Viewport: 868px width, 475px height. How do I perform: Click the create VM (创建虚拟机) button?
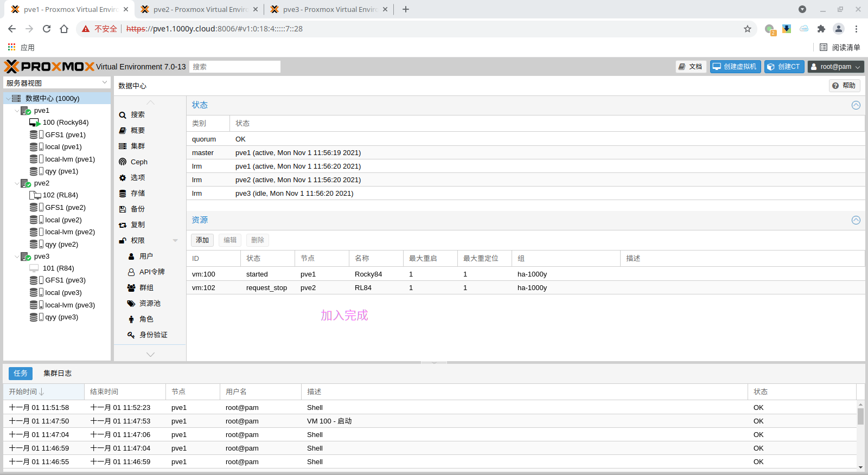point(735,67)
